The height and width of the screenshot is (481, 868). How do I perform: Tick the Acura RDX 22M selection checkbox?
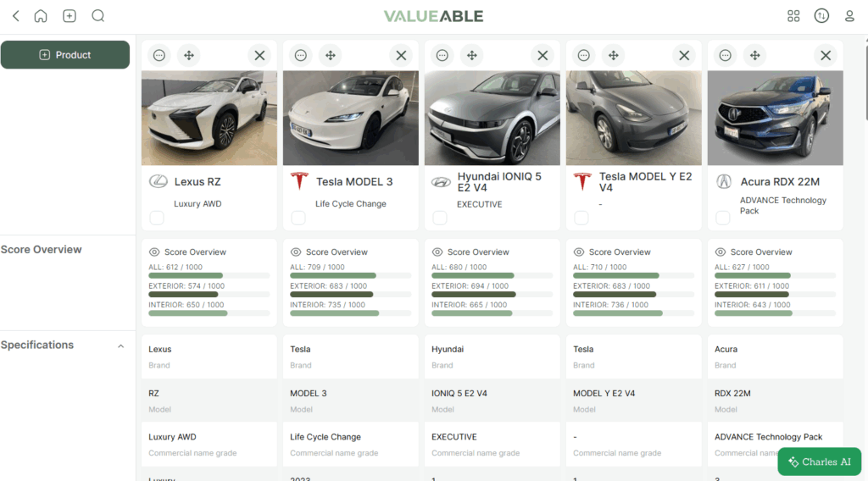click(x=723, y=218)
